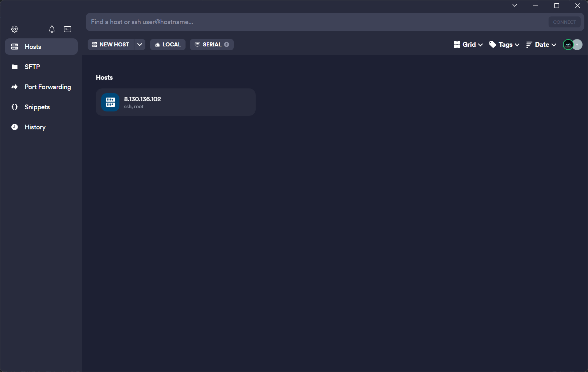Open the SFTP section

tap(41, 67)
